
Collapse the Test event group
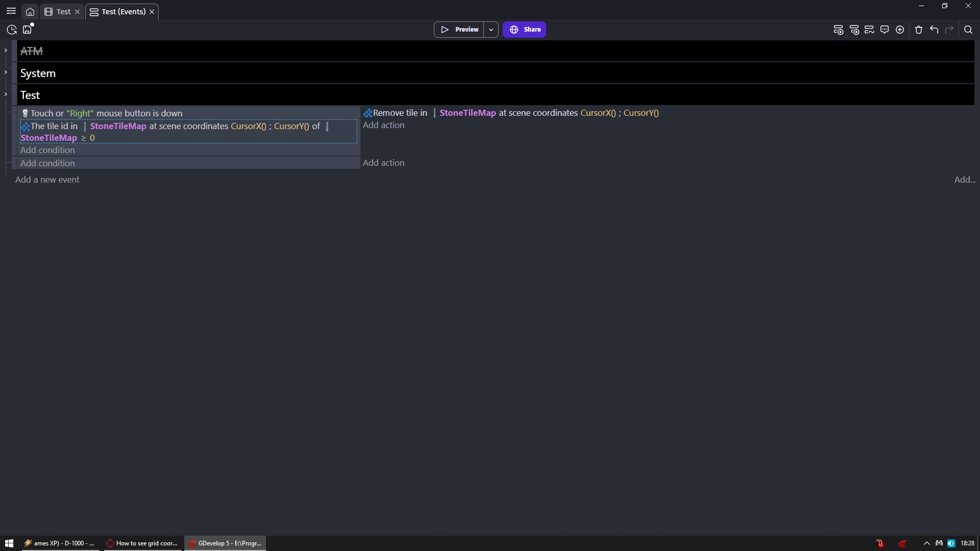[x=6, y=94]
